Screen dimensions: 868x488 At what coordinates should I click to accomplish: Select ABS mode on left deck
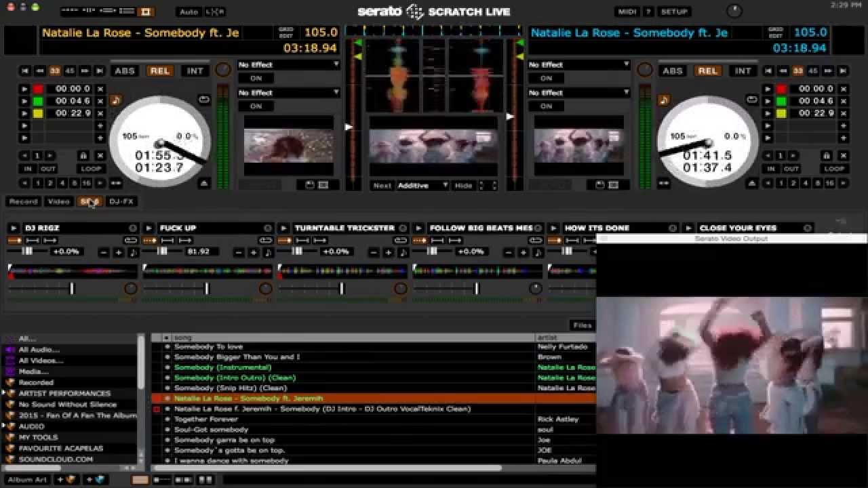[125, 70]
